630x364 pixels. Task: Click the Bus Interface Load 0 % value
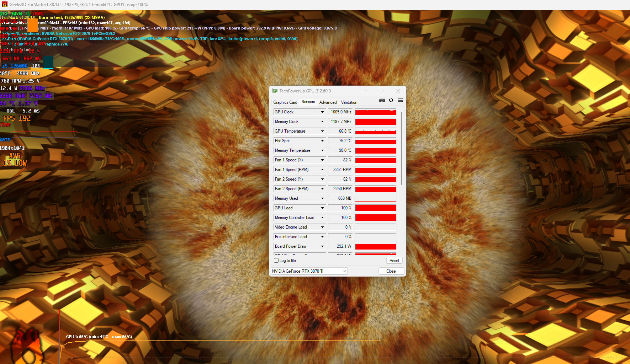pyautogui.click(x=340, y=237)
